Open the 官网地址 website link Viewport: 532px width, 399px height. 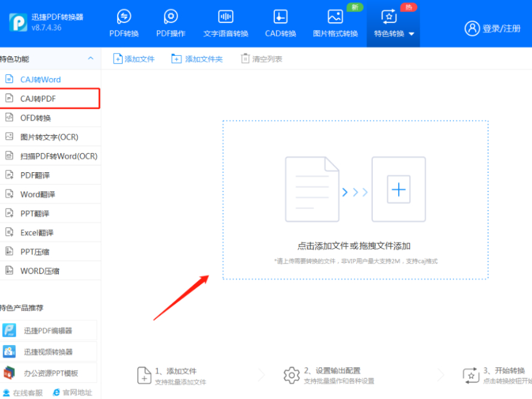[x=73, y=392]
